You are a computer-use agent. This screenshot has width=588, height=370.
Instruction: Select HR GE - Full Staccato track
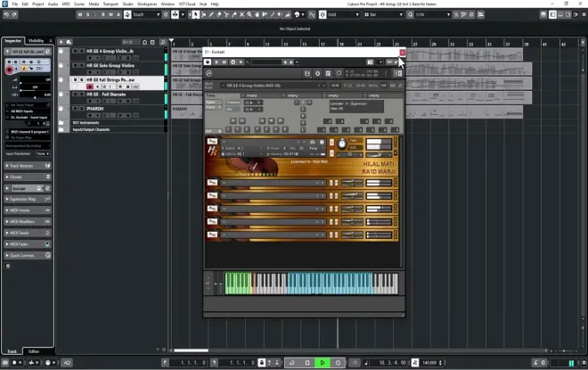[106, 95]
